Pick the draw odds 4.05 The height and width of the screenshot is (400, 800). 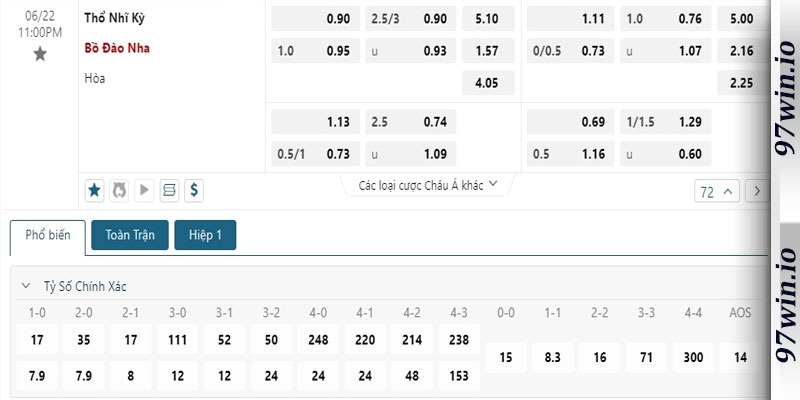488,83
